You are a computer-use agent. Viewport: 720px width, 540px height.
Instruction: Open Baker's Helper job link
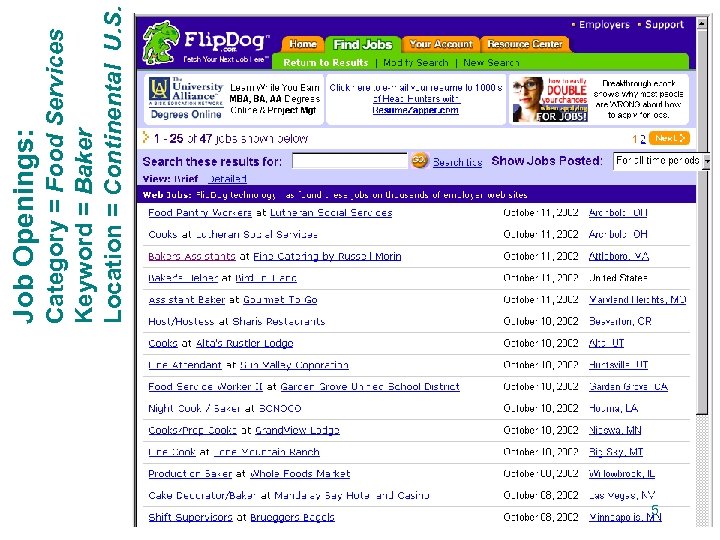(x=183, y=278)
